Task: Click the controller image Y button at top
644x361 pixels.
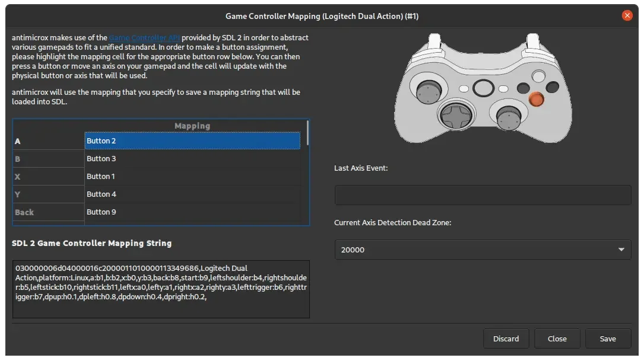Action: (x=538, y=76)
